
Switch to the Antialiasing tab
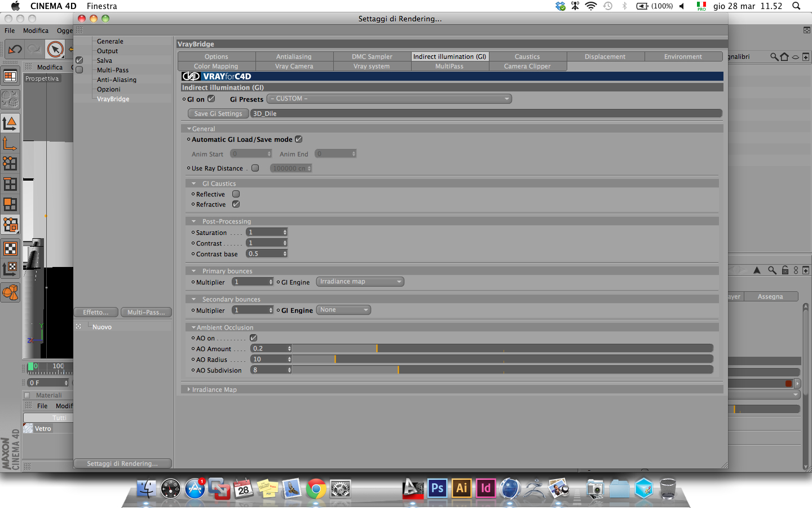click(294, 56)
